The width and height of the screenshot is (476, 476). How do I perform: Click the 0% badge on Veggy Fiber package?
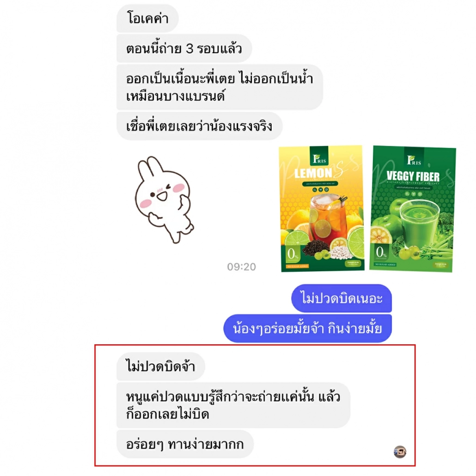pos(381,252)
